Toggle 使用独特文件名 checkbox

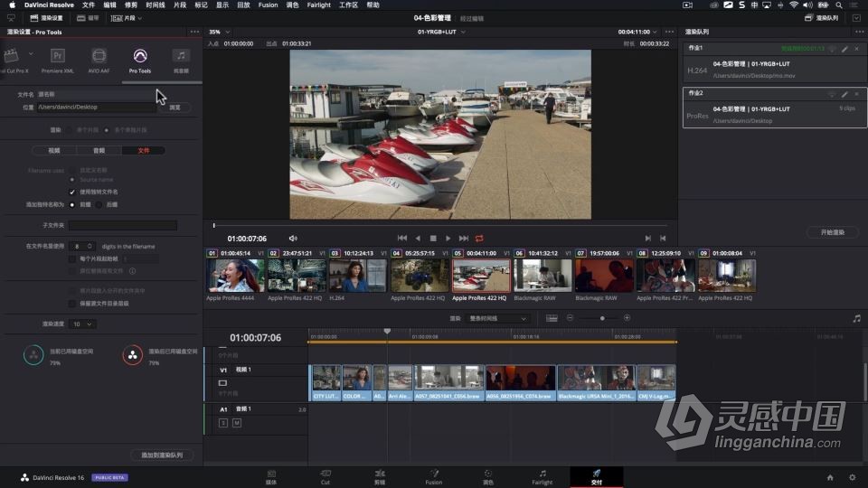point(72,192)
